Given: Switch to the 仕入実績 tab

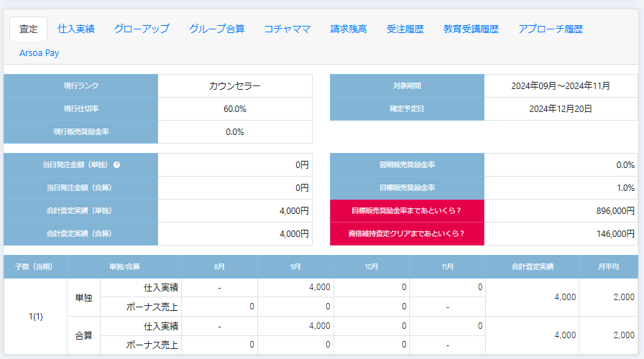Looking at the screenshot, I should coord(76,29).
